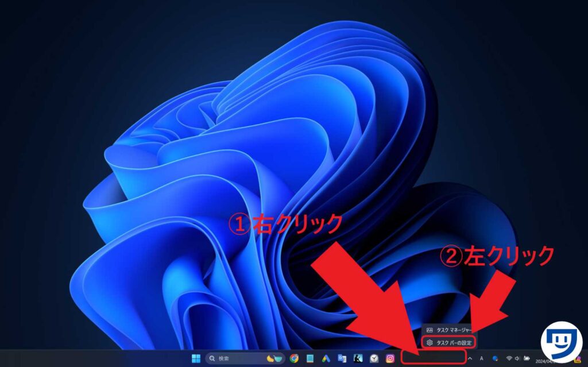Open the speaker volume tray icon
Viewport: 588px width, 367px height.
(x=517, y=359)
